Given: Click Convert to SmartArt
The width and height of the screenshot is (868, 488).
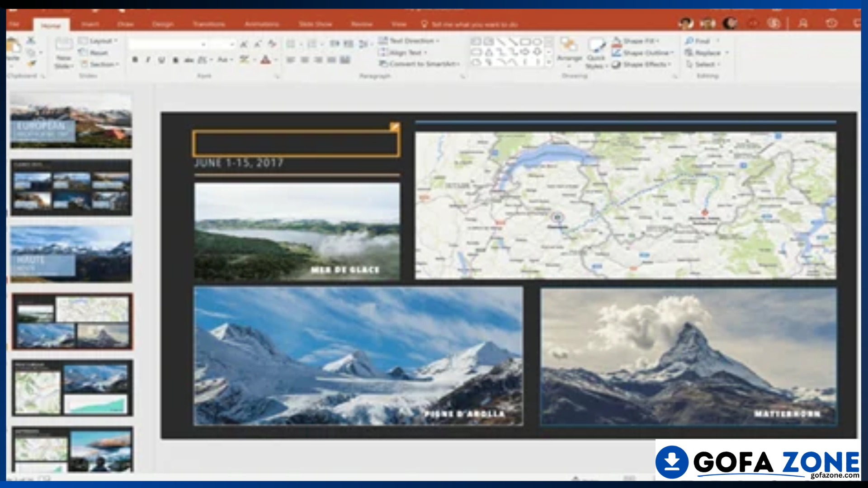Looking at the screenshot, I should 419,64.
